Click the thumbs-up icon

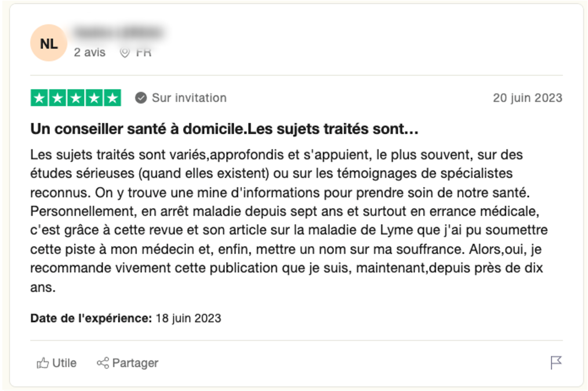43,363
